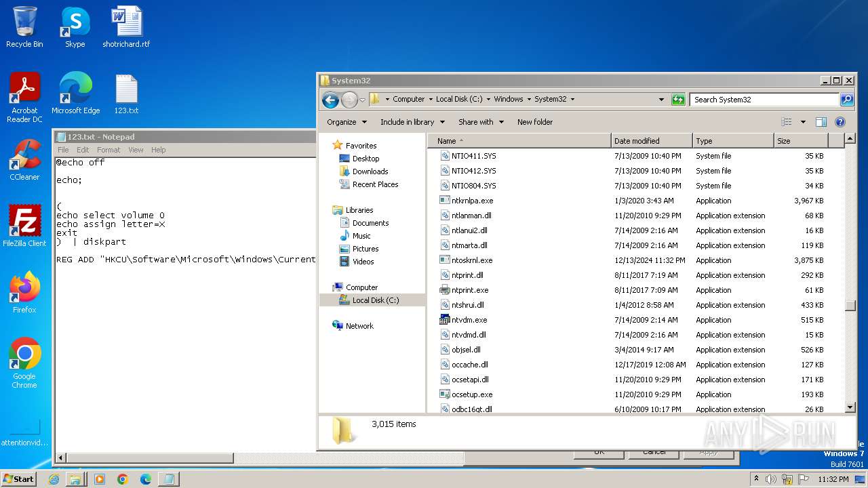Select Videos library in sidebar
868x488 pixels.
point(363,262)
